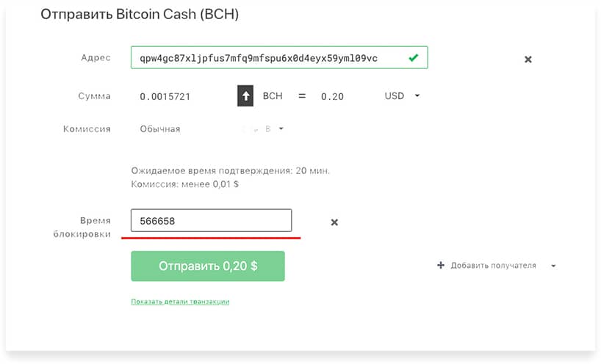Image resolution: width=601 pixels, height=364 pixels.
Task: Click the green checkmark in the address field
Action: tap(413, 58)
